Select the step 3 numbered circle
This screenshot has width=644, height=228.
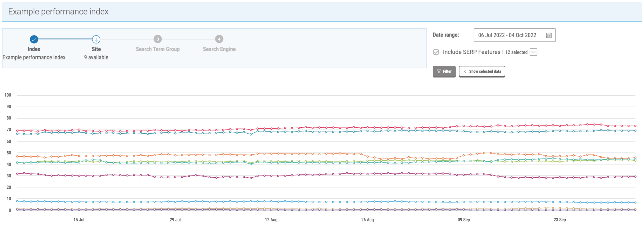coord(158,39)
